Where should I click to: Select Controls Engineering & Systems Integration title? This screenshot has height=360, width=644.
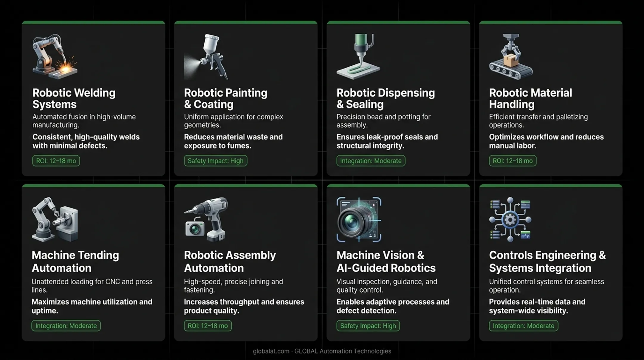click(x=547, y=261)
